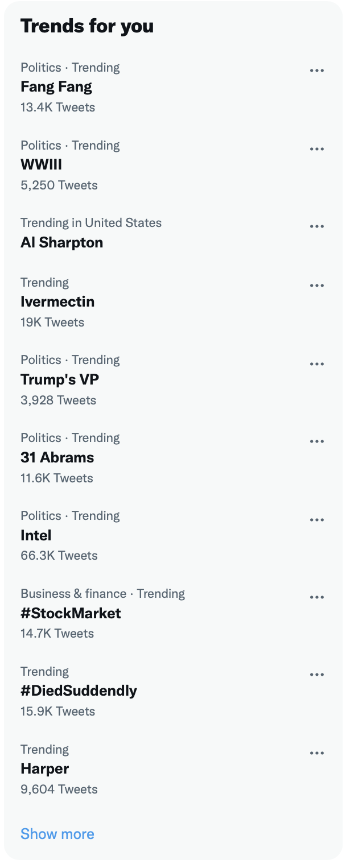View the #StockMarket hashtag
This screenshot has height=868, width=354.
coord(173,614)
